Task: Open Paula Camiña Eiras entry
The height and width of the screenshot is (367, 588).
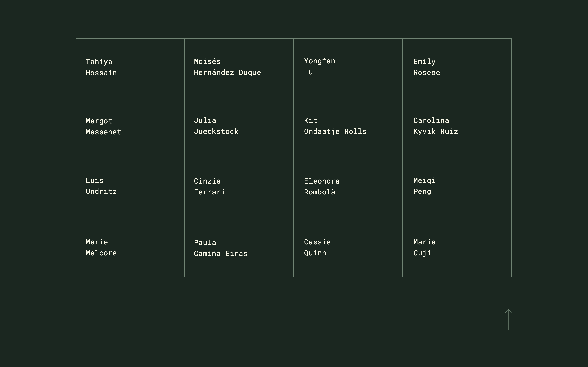Action: coord(221,248)
